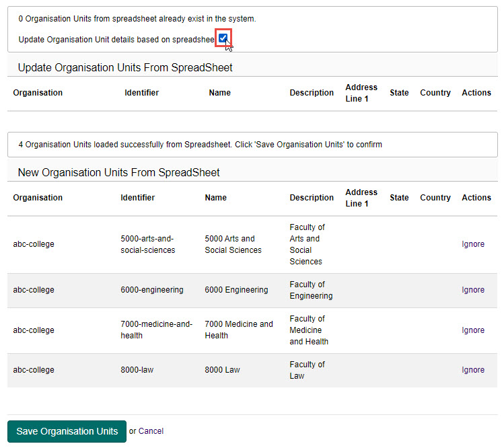Ignore the 8000 Law unit
The width and height of the screenshot is (504, 448).
pos(472,370)
